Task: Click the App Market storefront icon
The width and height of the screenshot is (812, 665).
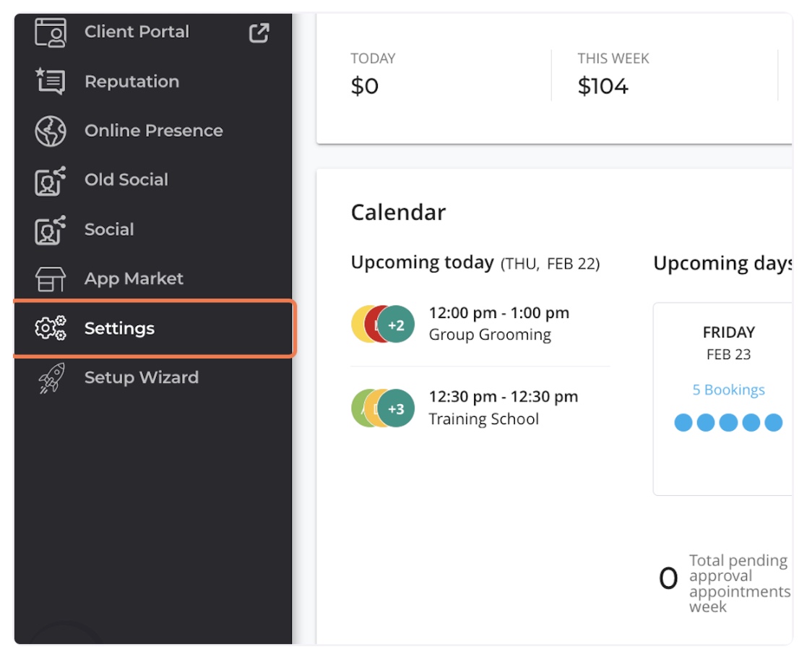Action: point(51,279)
